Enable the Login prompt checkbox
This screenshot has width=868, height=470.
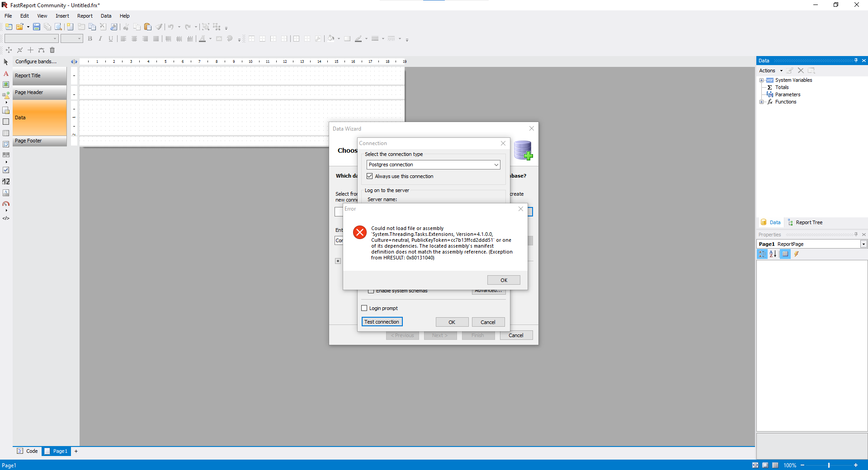[364, 308]
